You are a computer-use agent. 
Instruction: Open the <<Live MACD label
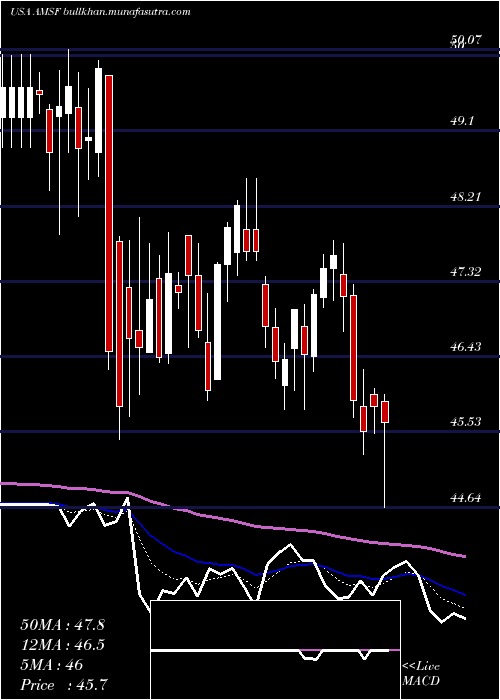(421, 673)
